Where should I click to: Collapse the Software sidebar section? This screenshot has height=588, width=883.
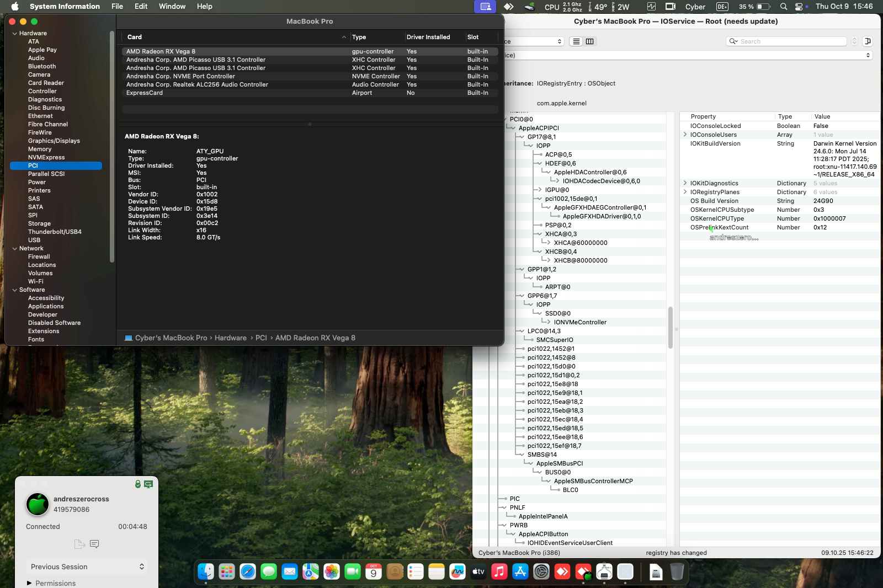coord(14,290)
